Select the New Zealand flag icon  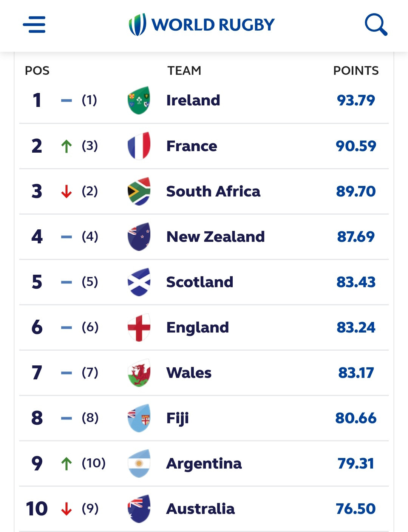(x=139, y=237)
